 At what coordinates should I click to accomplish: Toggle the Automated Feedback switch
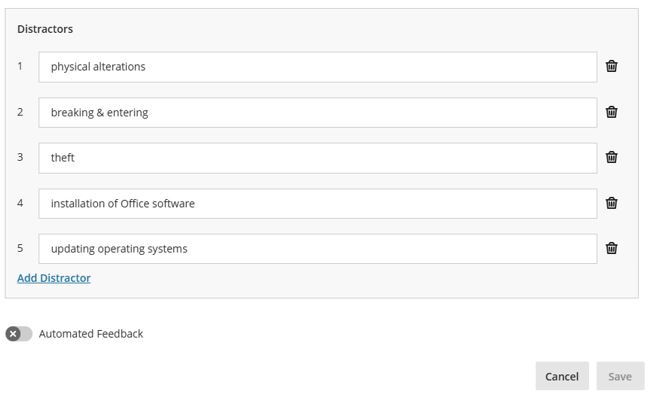19,333
